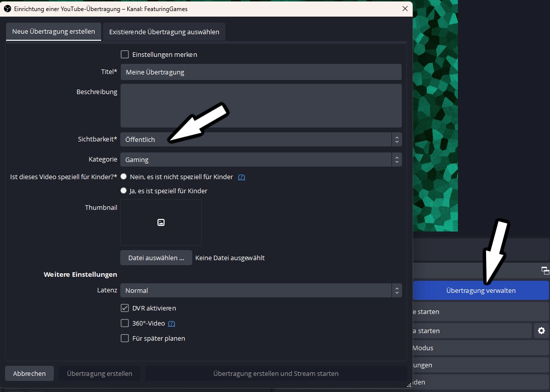Click the thumbnail image placeholder icon
The height and width of the screenshot is (392, 550).
coord(161,222)
